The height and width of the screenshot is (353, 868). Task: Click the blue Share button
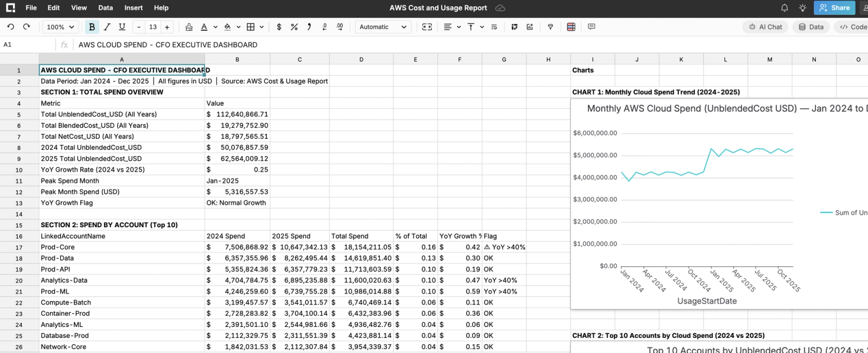834,8
